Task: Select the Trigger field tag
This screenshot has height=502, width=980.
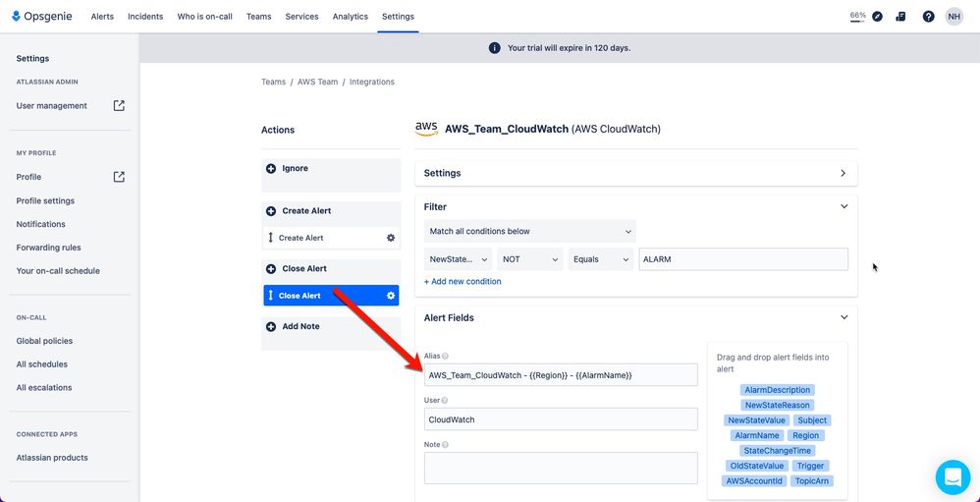Action: tap(810, 467)
